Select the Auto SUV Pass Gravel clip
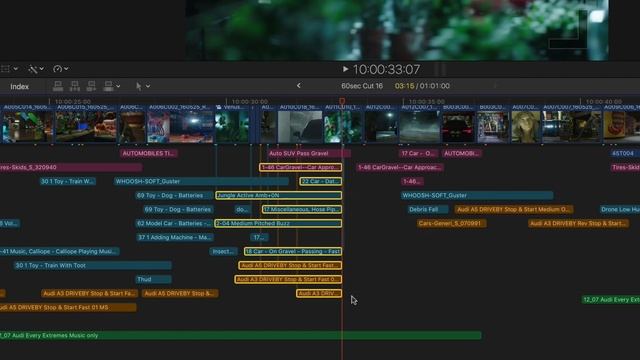Screen dimensions: 640x360 pos(309,153)
